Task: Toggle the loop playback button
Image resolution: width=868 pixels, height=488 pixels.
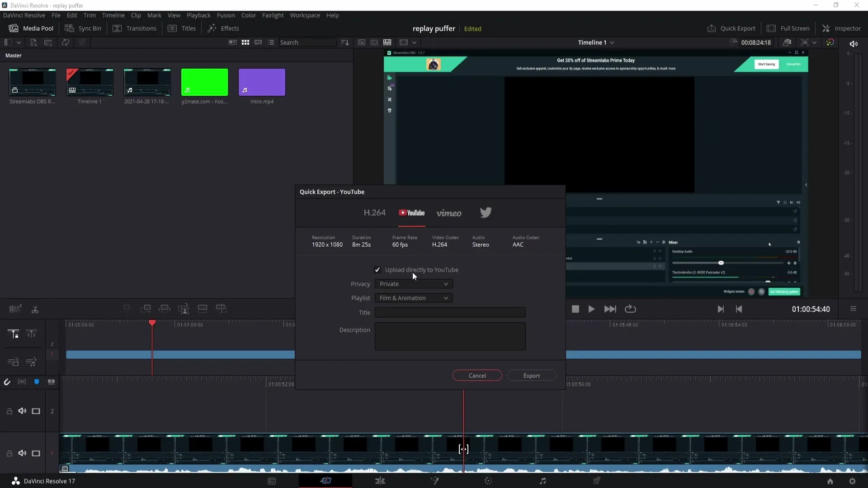Action: [x=630, y=309]
